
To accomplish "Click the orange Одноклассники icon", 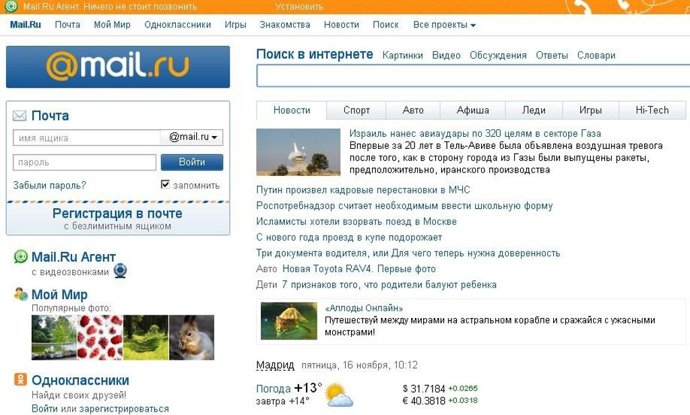I will (x=20, y=379).
